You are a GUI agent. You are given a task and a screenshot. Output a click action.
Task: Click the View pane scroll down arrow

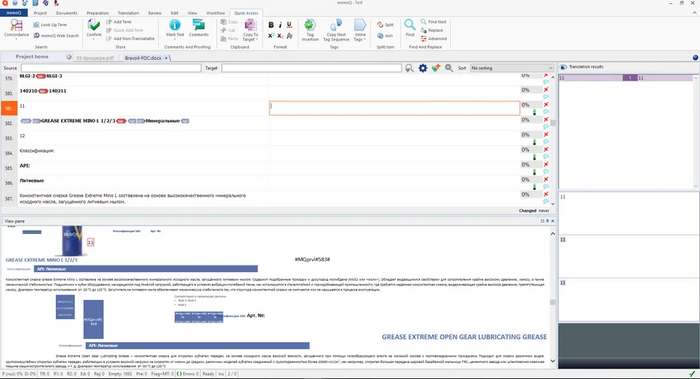pos(553,361)
